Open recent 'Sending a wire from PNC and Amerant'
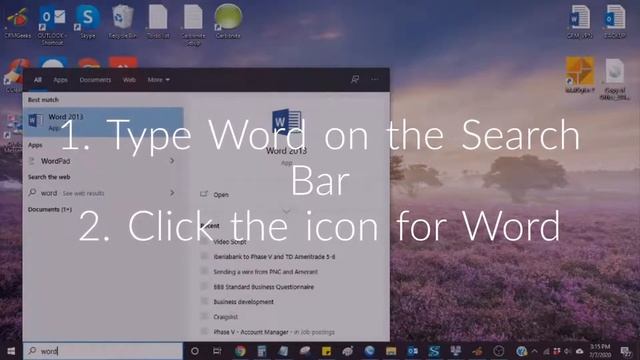The image size is (640, 360). pos(265,272)
